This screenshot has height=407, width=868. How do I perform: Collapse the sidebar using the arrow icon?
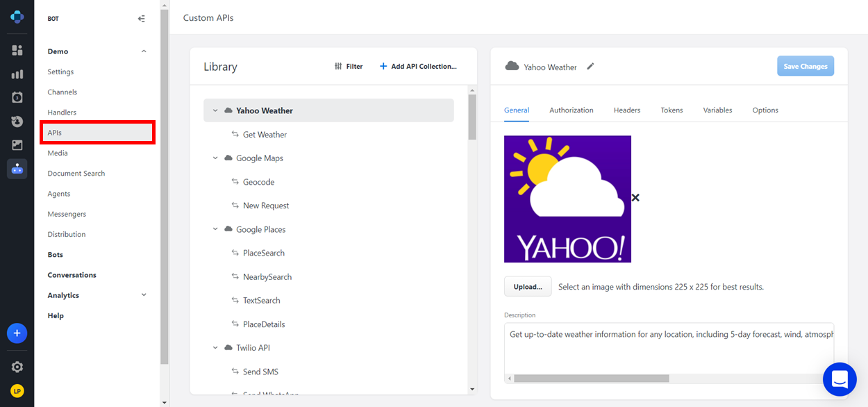[x=142, y=19]
